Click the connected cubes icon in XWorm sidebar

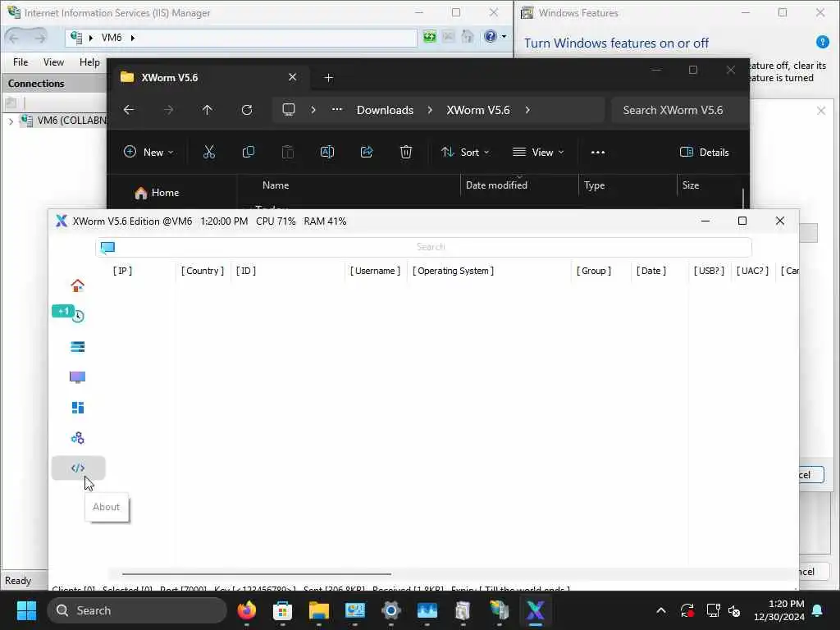click(x=78, y=438)
